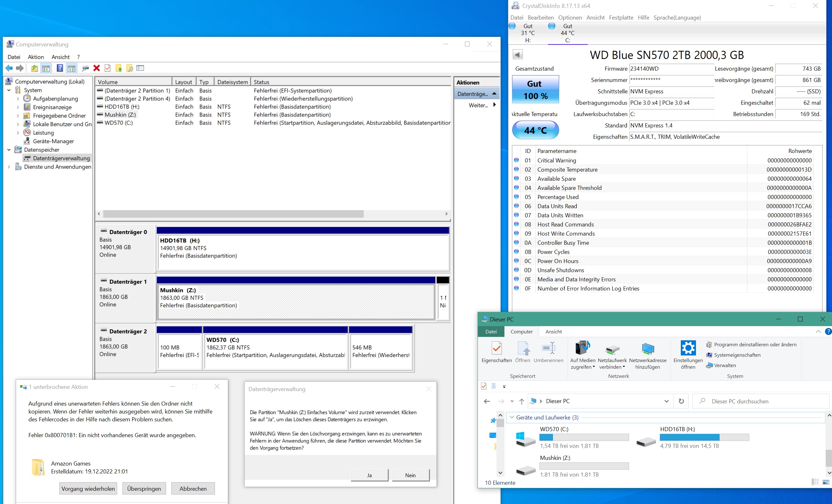The width and height of the screenshot is (832, 504).
Task: Click Vorgang wiederholen button
Action: pyautogui.click(x=88, y=489)
